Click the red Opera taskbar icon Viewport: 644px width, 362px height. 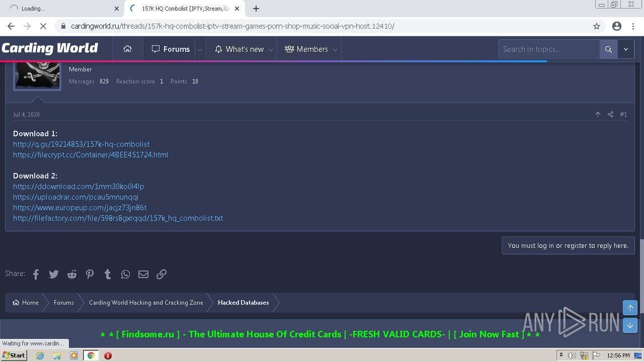point(108,355)
